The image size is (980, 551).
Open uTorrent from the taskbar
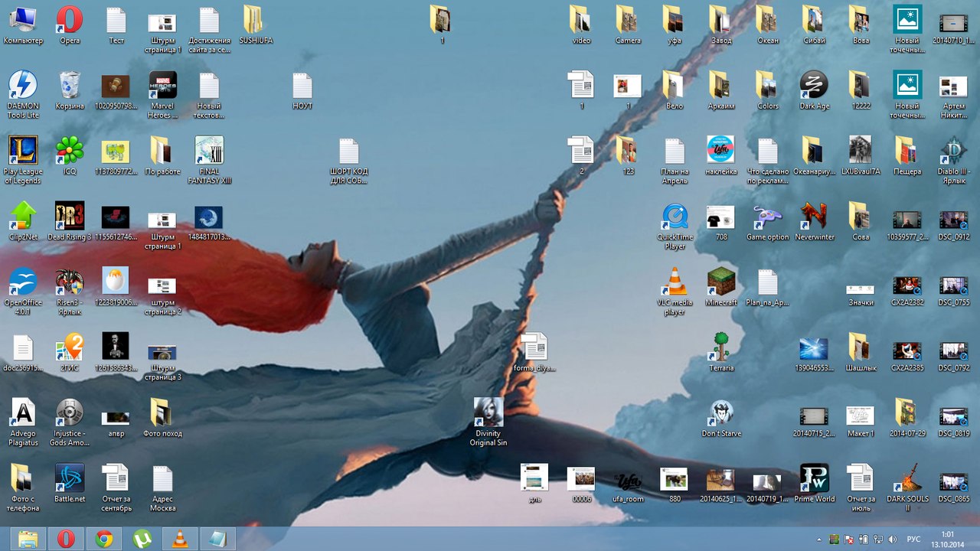click(x=142, y=539)
